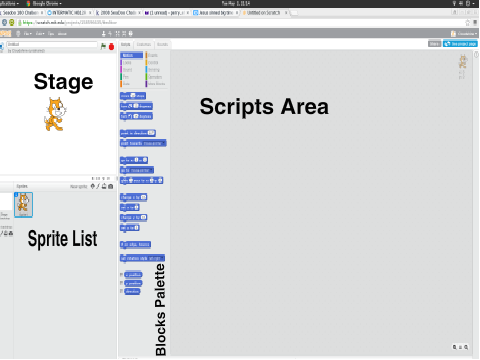
Task: Switch to the Scripts tab
Action: click(126, 44)
